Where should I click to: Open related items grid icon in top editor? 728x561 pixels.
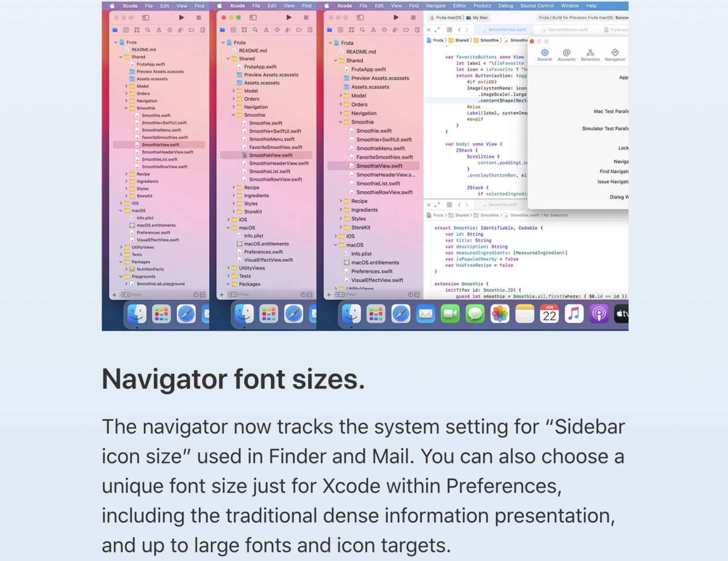[449, 29]
